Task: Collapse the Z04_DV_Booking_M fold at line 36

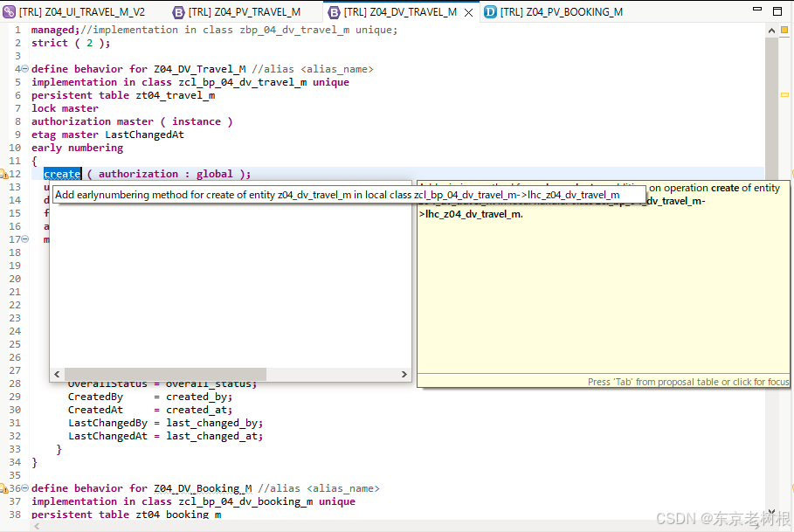Action: pyautogui.click(x=24, y=488)
